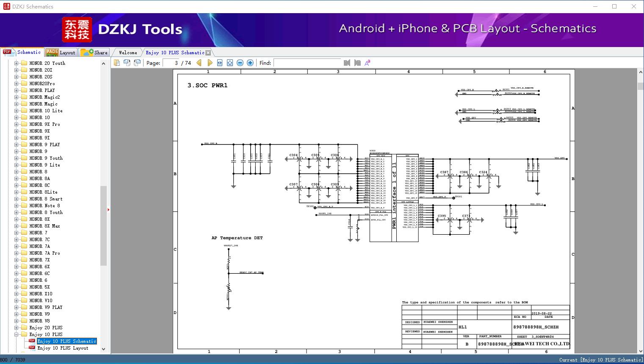Click the tree panel scroll-down arrow

coord(103,349)
